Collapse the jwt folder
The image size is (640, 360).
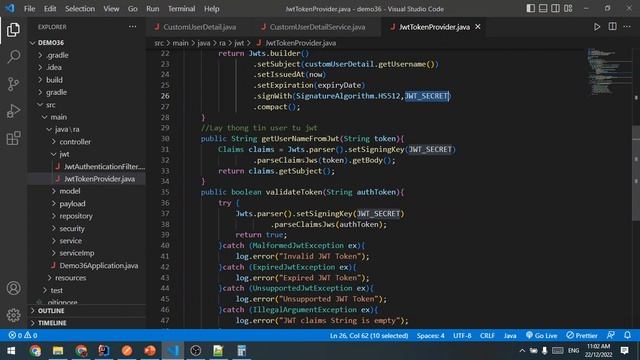[64, 154]
